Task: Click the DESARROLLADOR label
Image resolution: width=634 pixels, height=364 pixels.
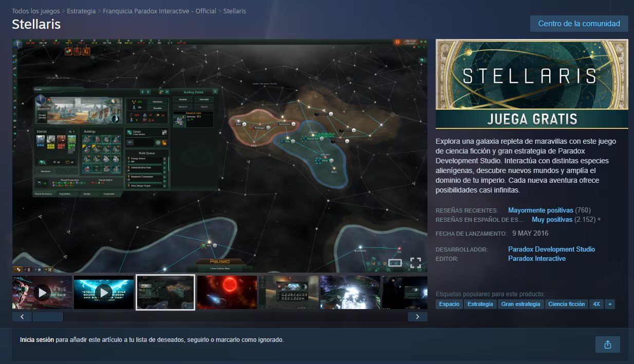Action: point(461,250)
